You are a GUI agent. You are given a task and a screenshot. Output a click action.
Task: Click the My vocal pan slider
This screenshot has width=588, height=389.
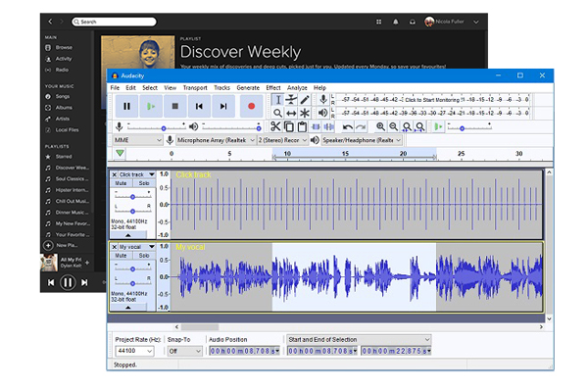pos(132,283)
